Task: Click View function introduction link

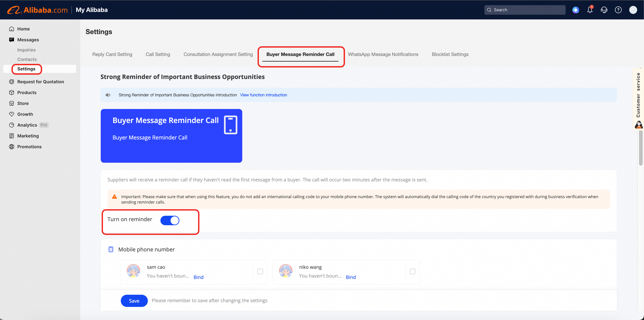Action: coord(263,95)
